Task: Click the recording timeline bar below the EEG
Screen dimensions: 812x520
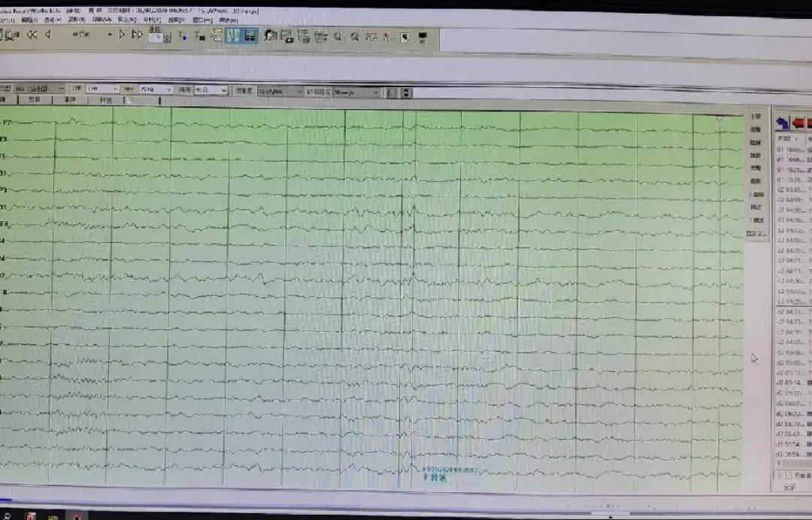Action: point(376,497)
